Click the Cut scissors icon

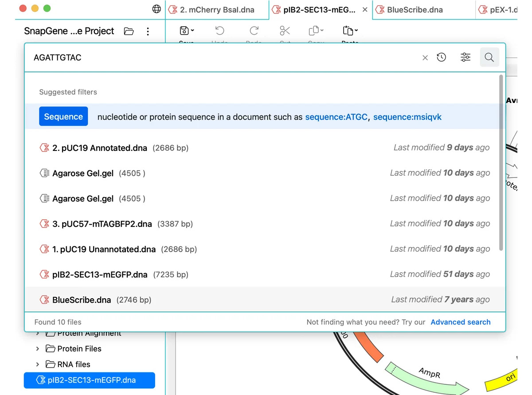pos(285,31)
